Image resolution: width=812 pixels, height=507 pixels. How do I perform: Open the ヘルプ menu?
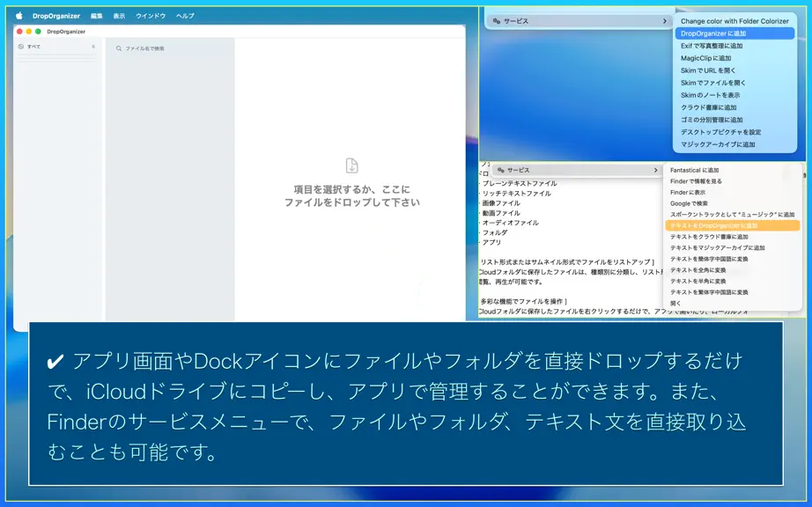click(x=185, y=16)
